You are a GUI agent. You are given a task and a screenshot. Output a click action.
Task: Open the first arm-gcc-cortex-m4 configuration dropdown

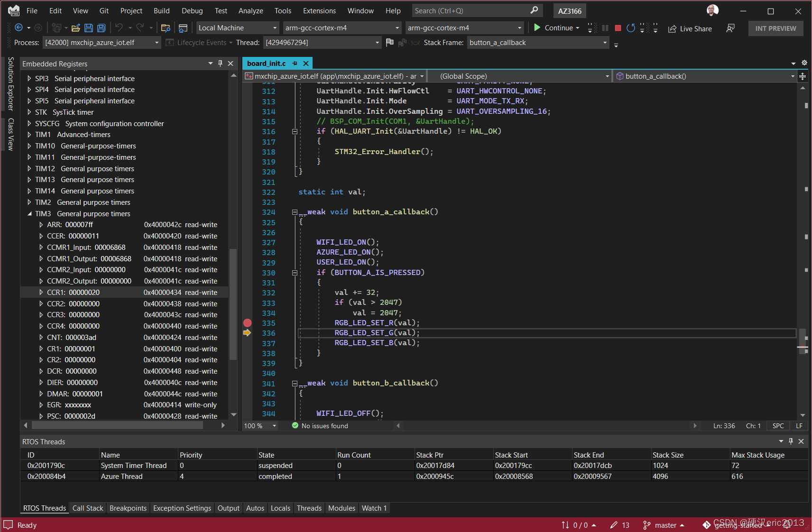(x=342, y=28)
